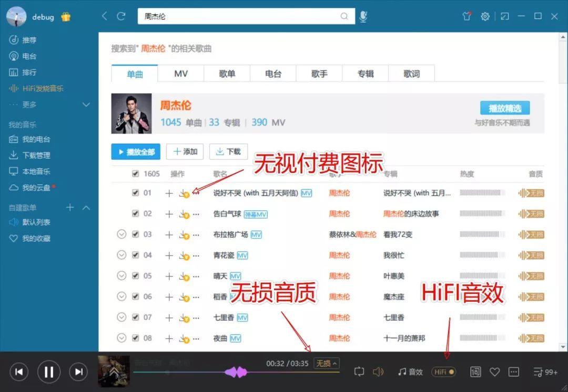The width and height of the screenshot is (568, 392).
Task: Switch to mini mode icon
Action: coord(504,16)
